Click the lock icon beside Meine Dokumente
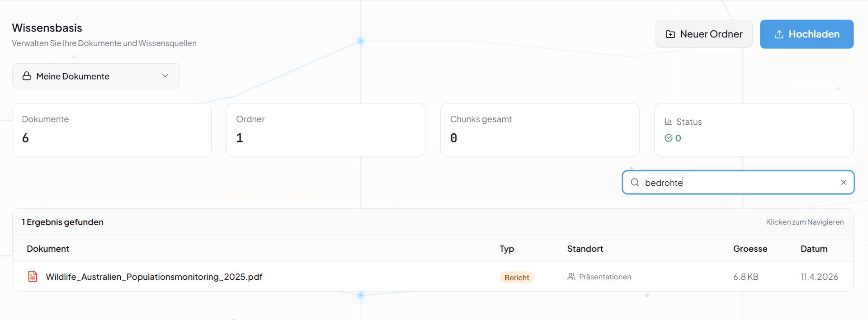Image resolution: width=868 pixels, height=320 pixels. (x=27, y=76)
